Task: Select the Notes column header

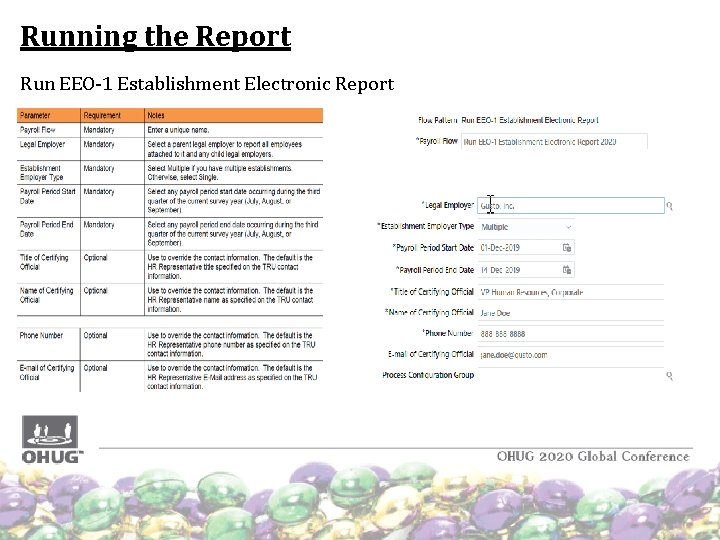Action: 234,115
